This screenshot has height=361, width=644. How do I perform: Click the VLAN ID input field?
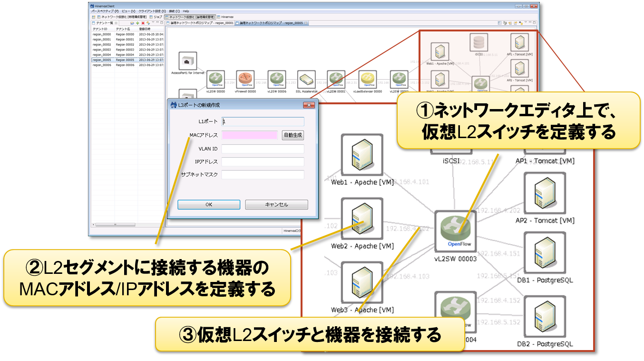click(x=263, y=149)
